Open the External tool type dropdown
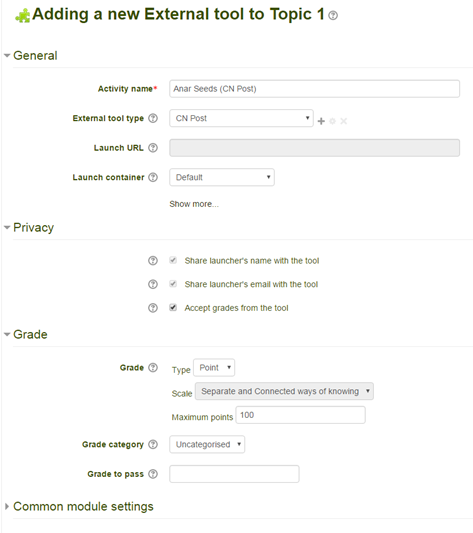The height and width of the screenshot is (533, 473). (x=241, y=118)
